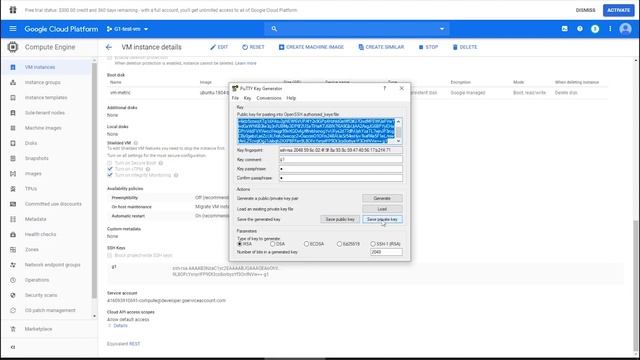Open Help menu in PuTTY Key Generator
The width and height of the screenshot is (640, 360).
(x=291, y=98)
